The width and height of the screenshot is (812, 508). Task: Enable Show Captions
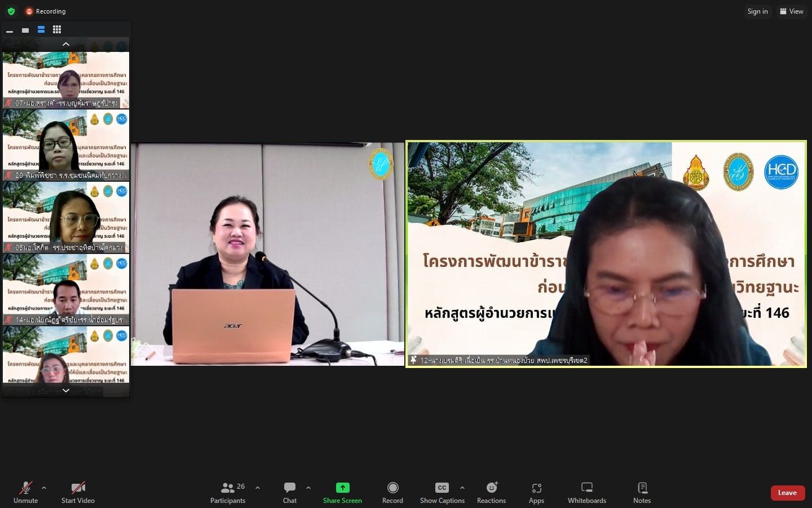(442, 492)
